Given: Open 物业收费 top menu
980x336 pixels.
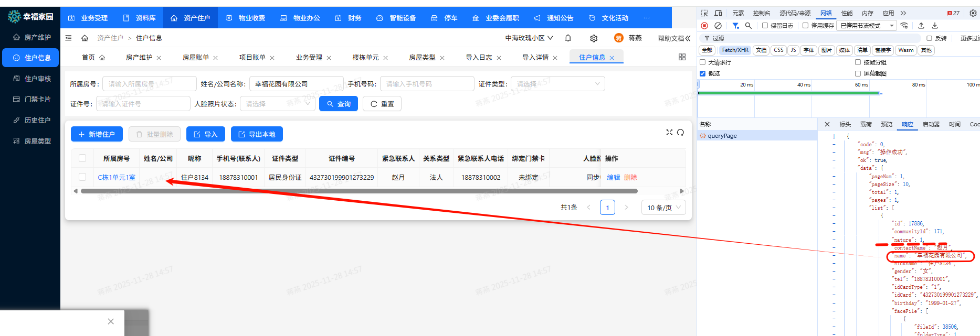Looking at the screenshot, I should pos(246,18).
